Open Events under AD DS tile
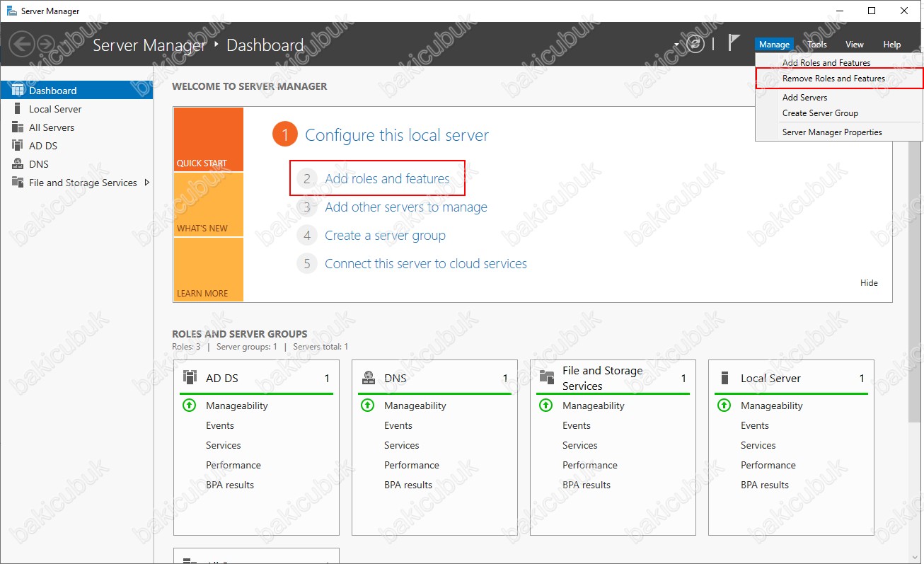This screenshot has width=924, height=564. click(220, 425)
